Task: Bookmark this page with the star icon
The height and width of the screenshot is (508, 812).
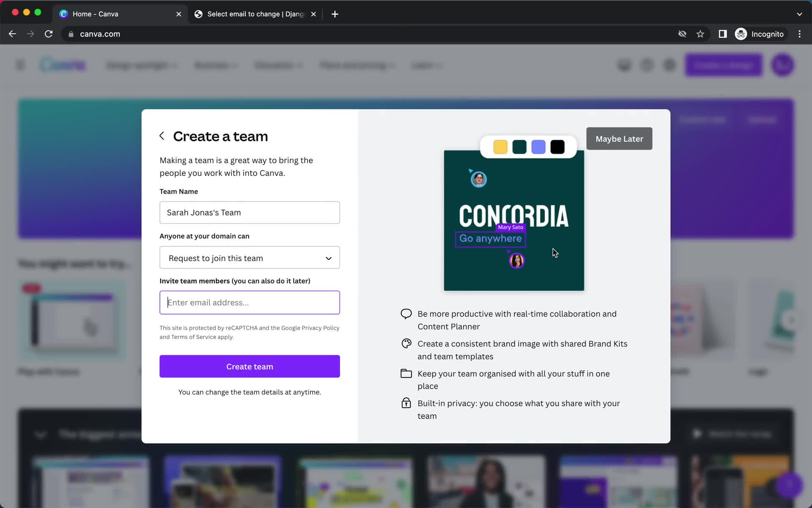Action: pyautogui.click(x=700, y=34)
